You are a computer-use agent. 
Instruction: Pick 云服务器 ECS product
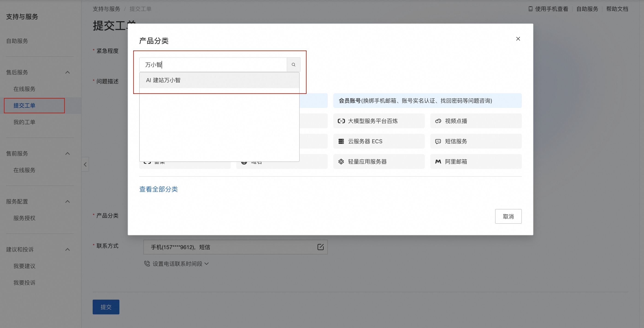379,141
